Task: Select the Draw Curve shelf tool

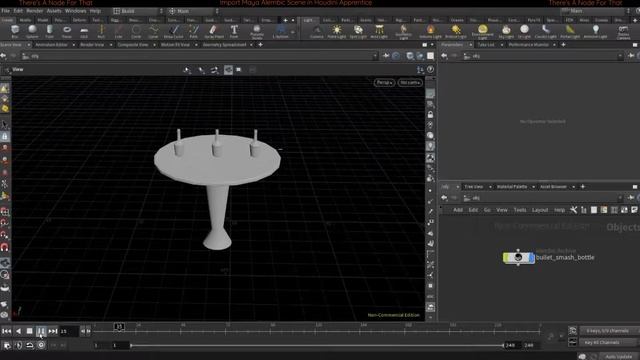Action: click(x=174, y=31)
